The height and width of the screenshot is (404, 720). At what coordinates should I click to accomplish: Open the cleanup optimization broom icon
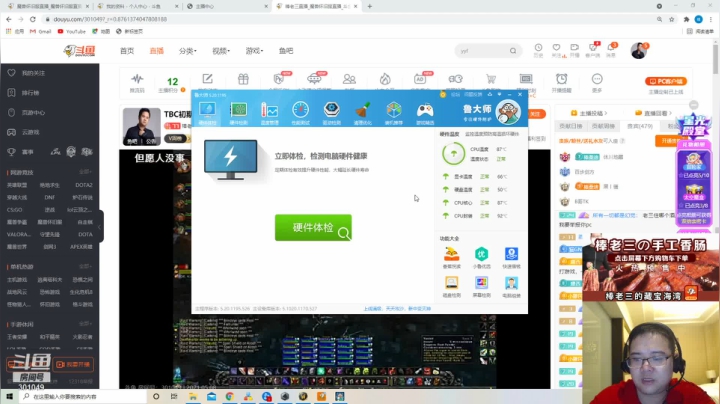362,113
